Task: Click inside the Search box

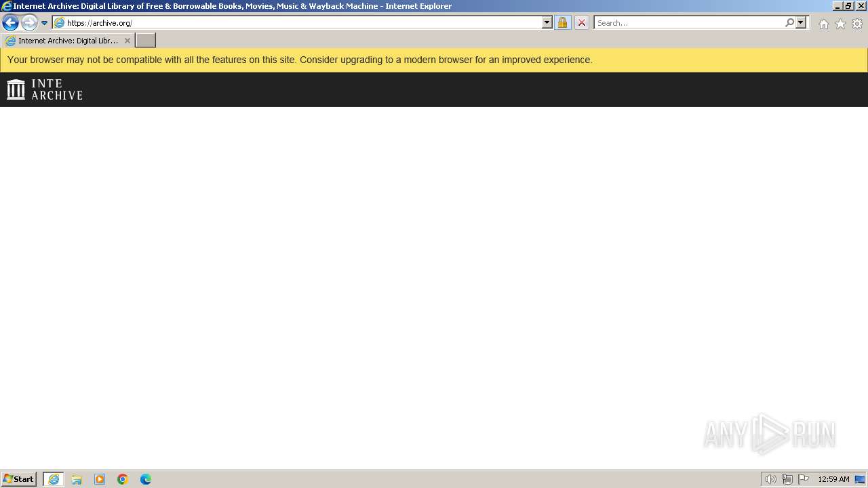Action: pos(689,23)
